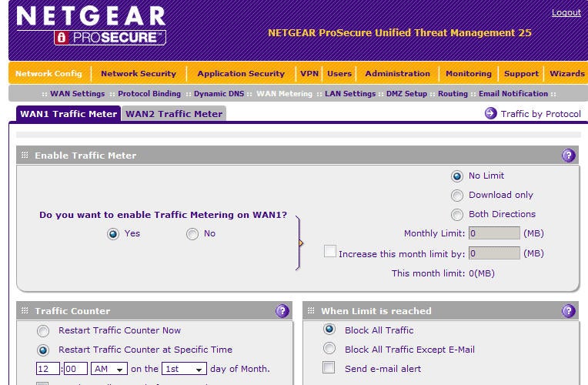The image size is (588, 385).
Task: Open the Network Security menu
Action: coord(139,74)
